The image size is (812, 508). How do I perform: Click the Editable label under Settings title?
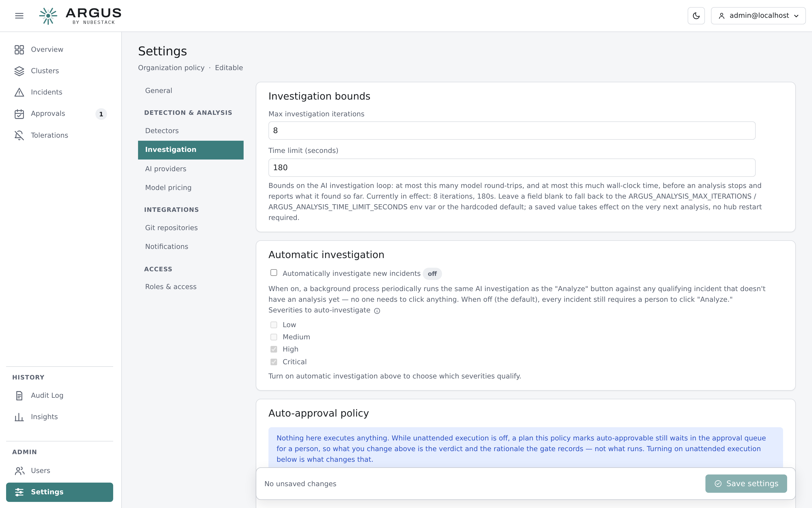(229, 68)
